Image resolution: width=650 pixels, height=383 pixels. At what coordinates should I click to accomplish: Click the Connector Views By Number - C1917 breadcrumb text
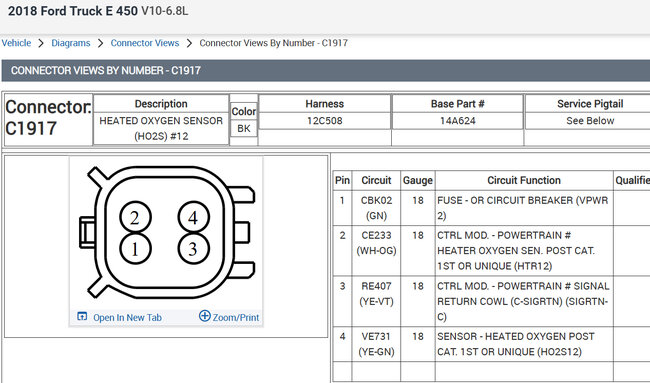click(x=274, y=43)
